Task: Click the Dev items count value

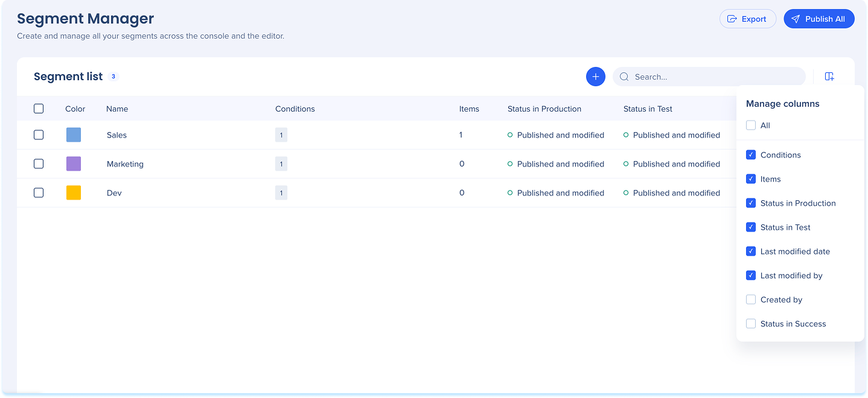Action: (x=462, y=193)
